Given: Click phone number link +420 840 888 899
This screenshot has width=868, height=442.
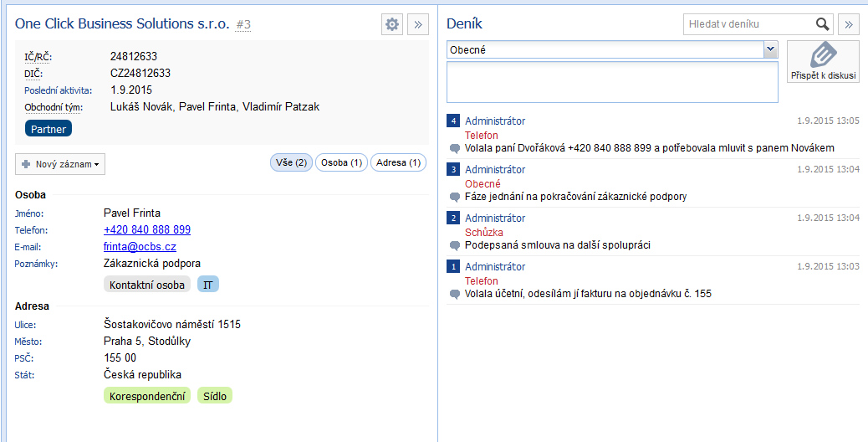Looking at the screenshot, I should 147,230.
